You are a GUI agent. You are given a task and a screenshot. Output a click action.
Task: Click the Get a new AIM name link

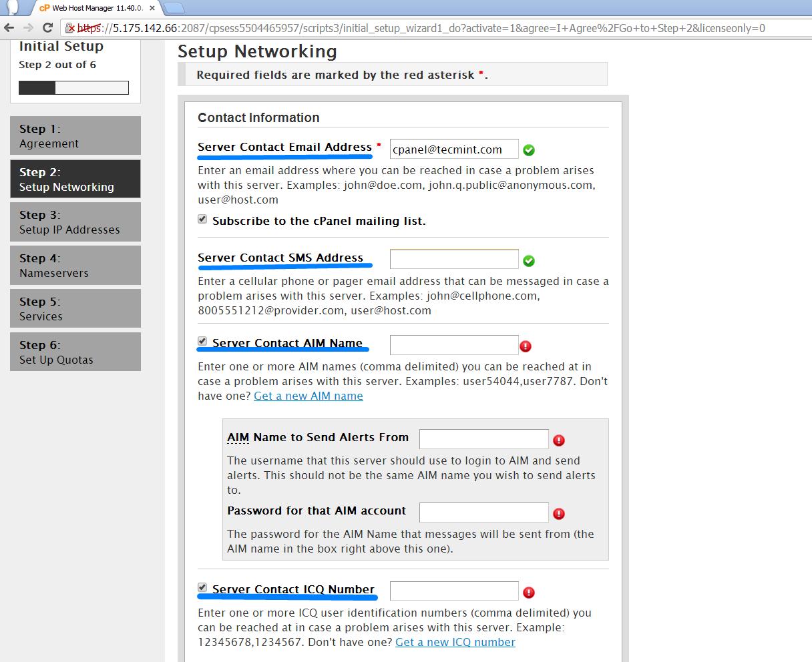click(x=309, y=396)
